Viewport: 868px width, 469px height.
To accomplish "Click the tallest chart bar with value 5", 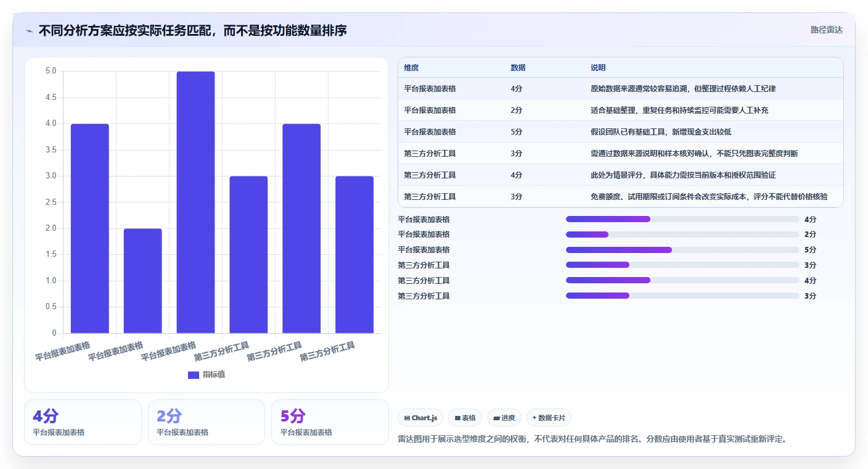I will point(195,202).
